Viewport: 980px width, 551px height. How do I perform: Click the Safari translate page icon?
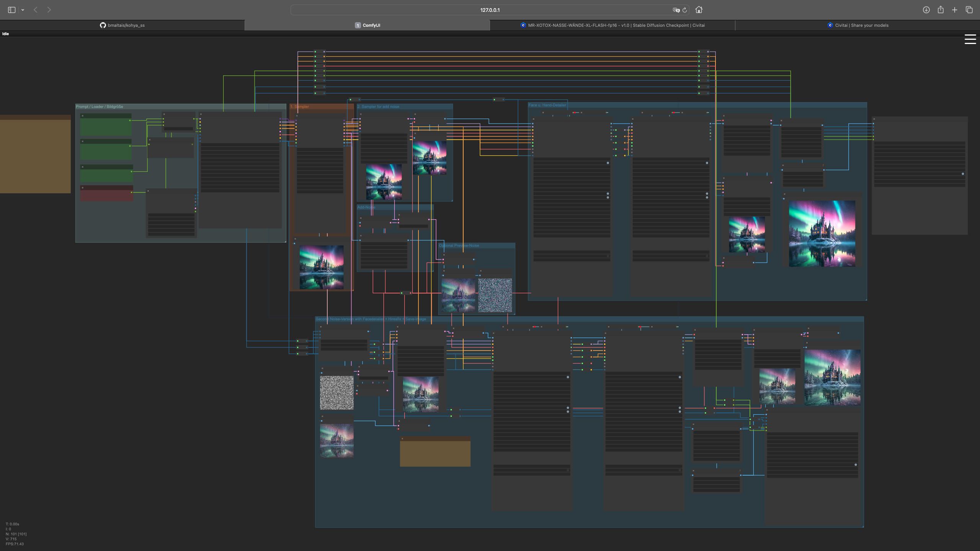[676, 10]
